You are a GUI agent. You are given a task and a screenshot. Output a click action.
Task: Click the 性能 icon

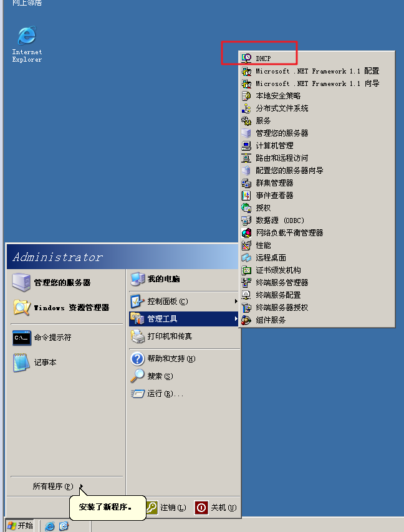click(246, 245)
